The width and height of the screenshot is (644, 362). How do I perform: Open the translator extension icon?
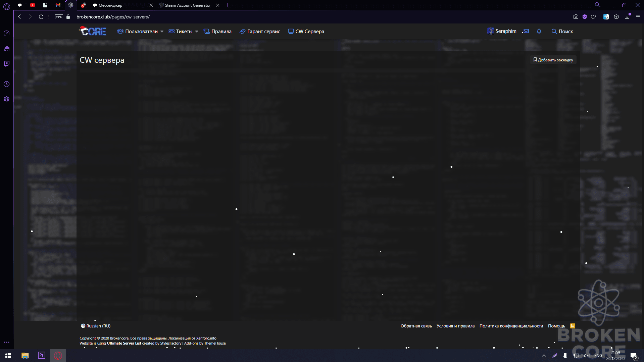tap(606, 17)
